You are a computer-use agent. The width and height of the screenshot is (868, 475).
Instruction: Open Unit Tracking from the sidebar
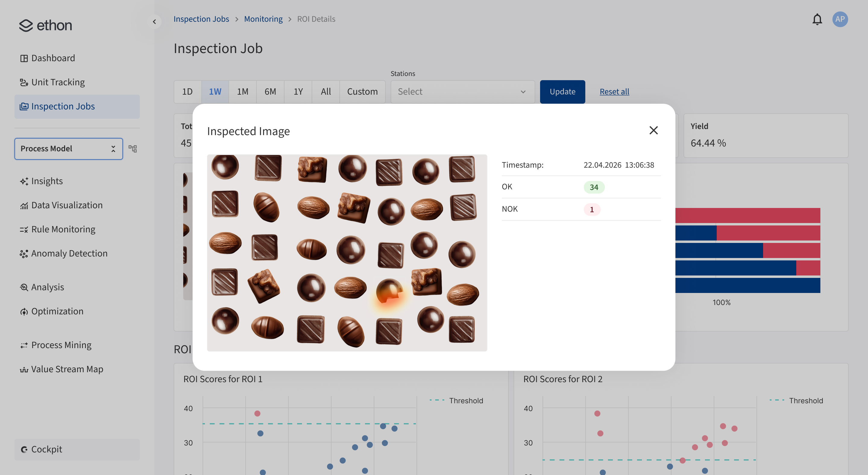[x=58, y=82]
